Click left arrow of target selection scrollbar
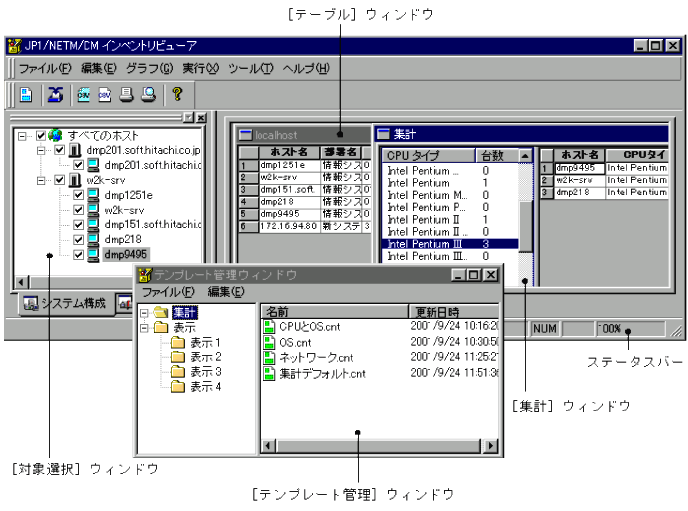The height and width of the screenshot is (511, 688). coord(22,282)
